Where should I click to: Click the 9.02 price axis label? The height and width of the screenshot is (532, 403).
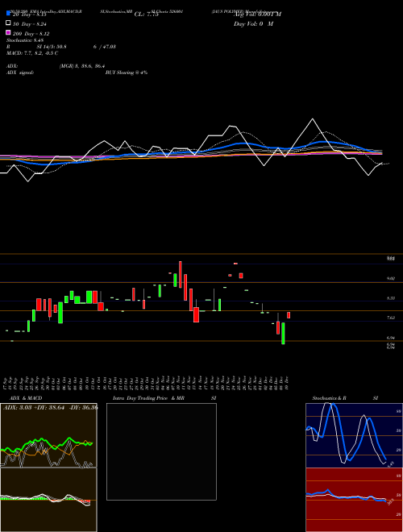[390, 278]
